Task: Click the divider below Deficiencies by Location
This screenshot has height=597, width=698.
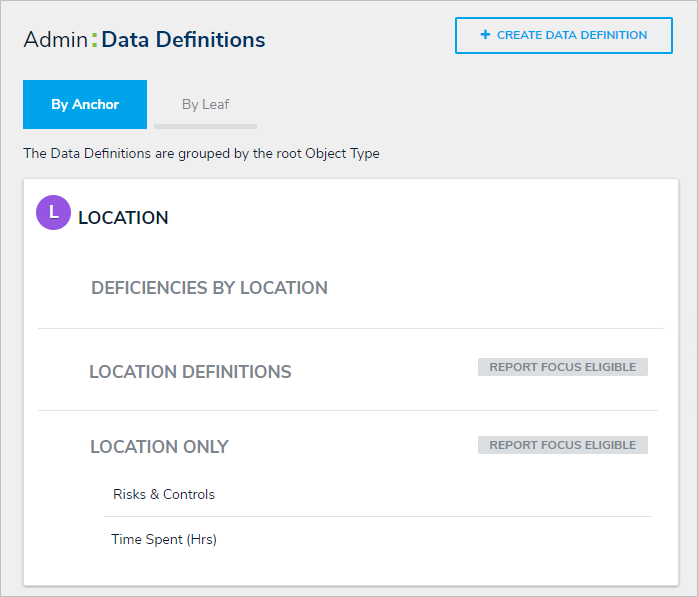Action: point(350,328)
